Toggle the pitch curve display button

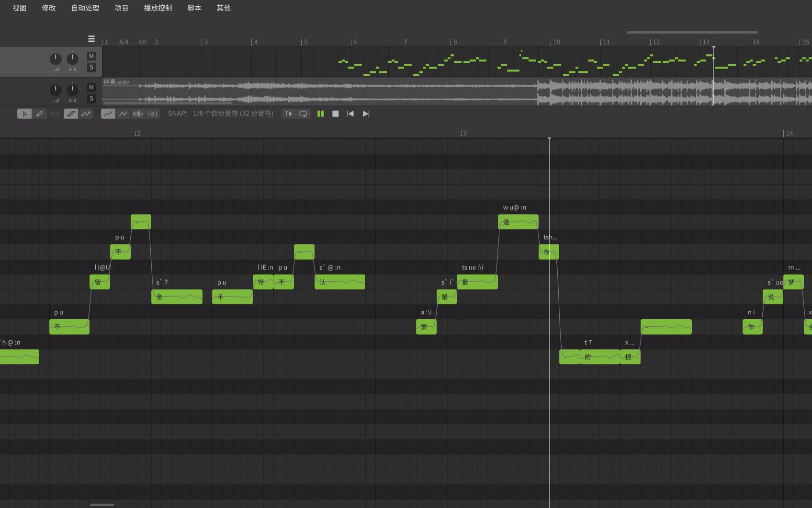(86, 114)
